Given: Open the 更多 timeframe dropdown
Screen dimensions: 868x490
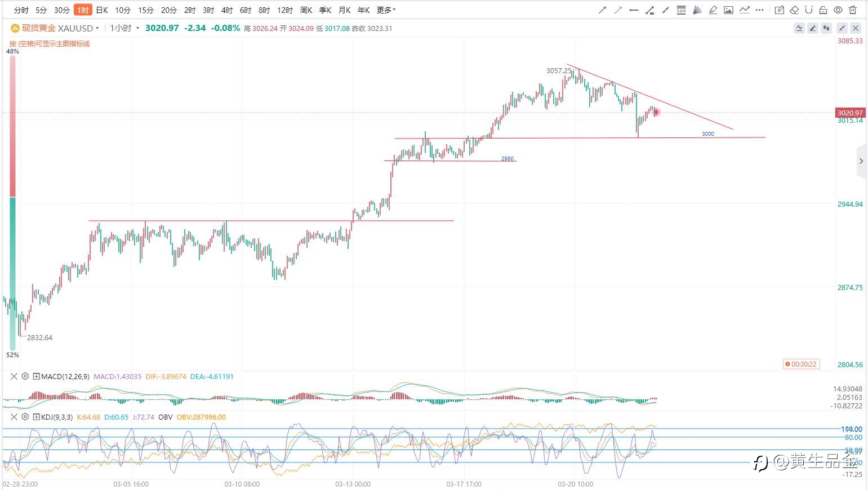Looking at the screenshot, I should click(x=386, y=10).
